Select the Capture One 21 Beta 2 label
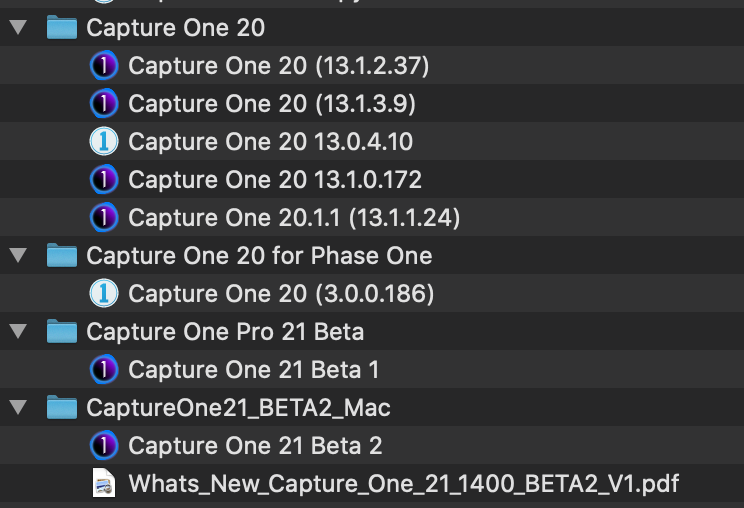Image resolution: width=744 pixels, height=508 pixels. pos(255,446)
